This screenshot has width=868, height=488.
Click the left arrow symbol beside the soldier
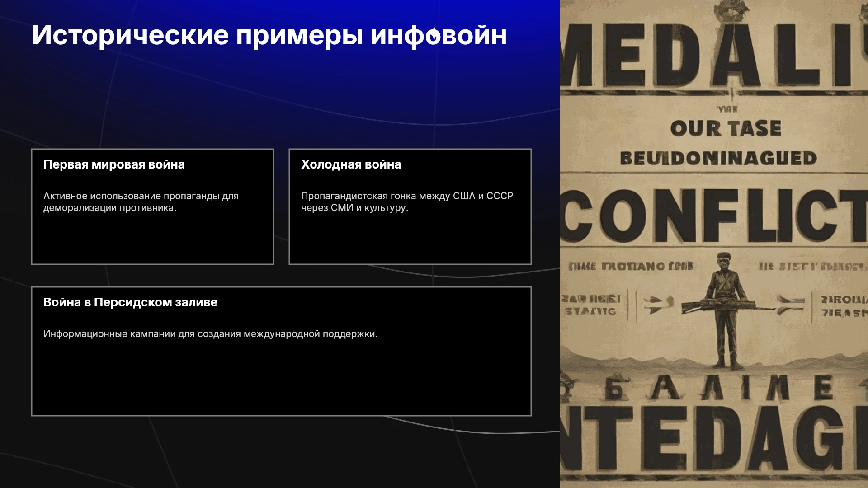(658, 304)
